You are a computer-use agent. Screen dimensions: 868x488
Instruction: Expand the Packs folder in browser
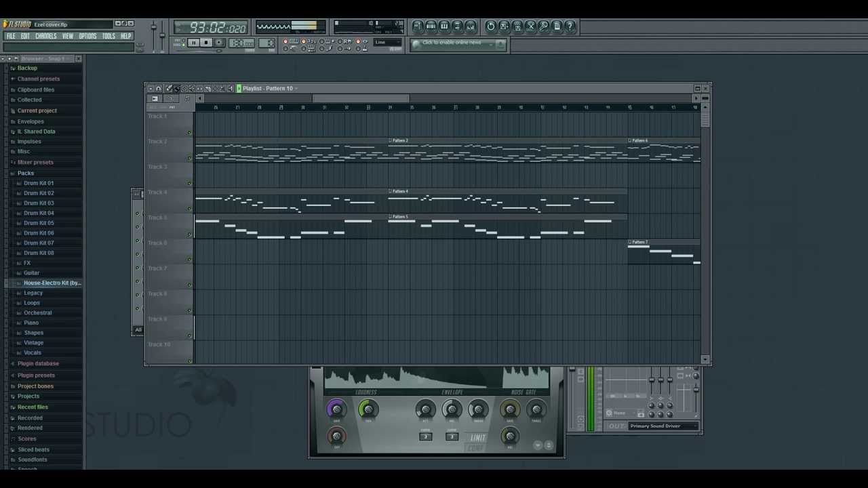(26, 173)
